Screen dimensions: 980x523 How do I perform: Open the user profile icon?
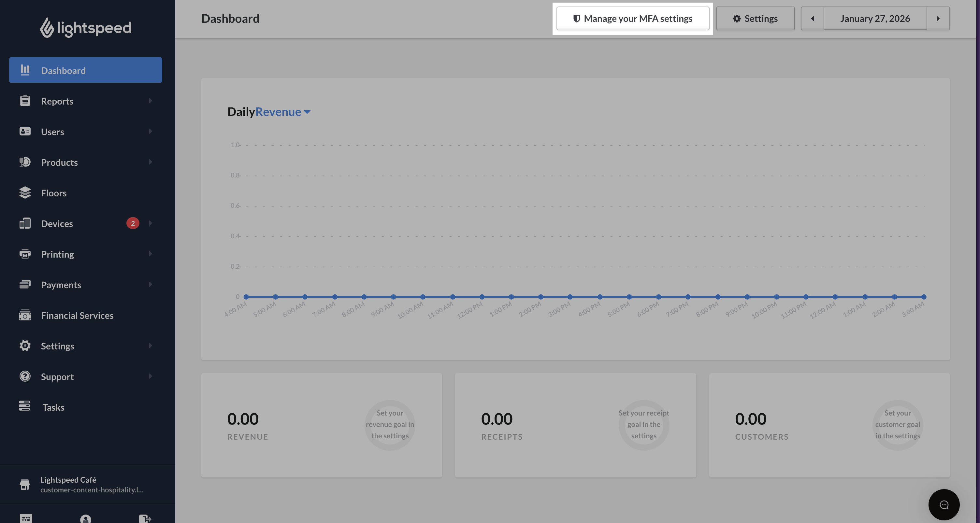click(86, 519)
